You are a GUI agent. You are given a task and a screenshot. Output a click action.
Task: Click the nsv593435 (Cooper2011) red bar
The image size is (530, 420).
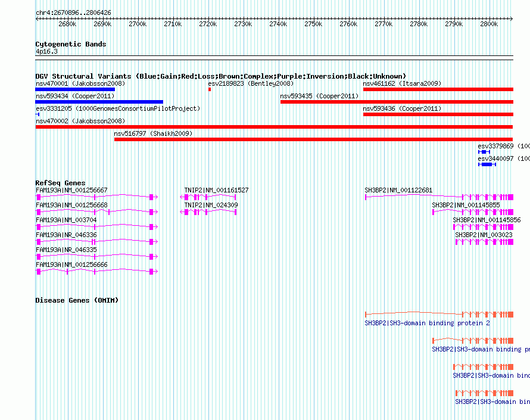point(397,102)
